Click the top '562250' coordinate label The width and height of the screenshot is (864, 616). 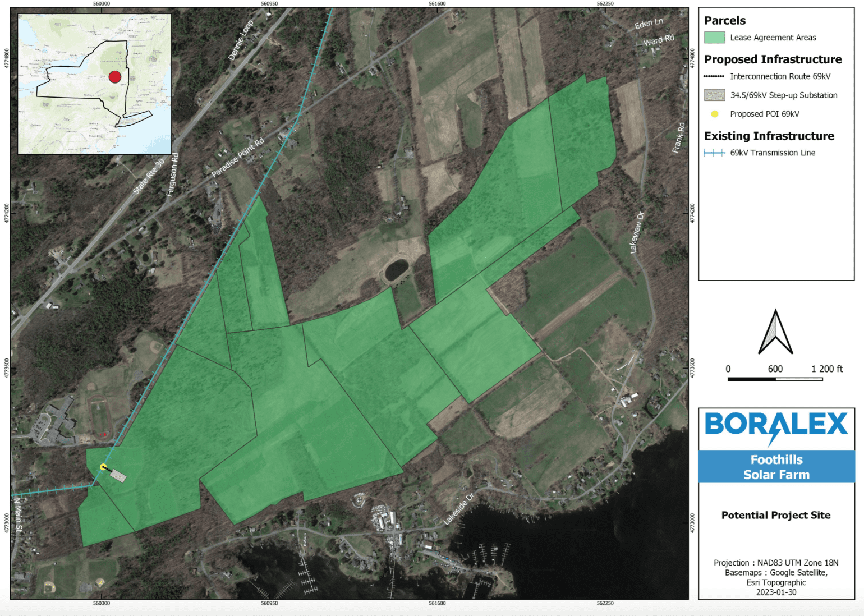point(605,3)
